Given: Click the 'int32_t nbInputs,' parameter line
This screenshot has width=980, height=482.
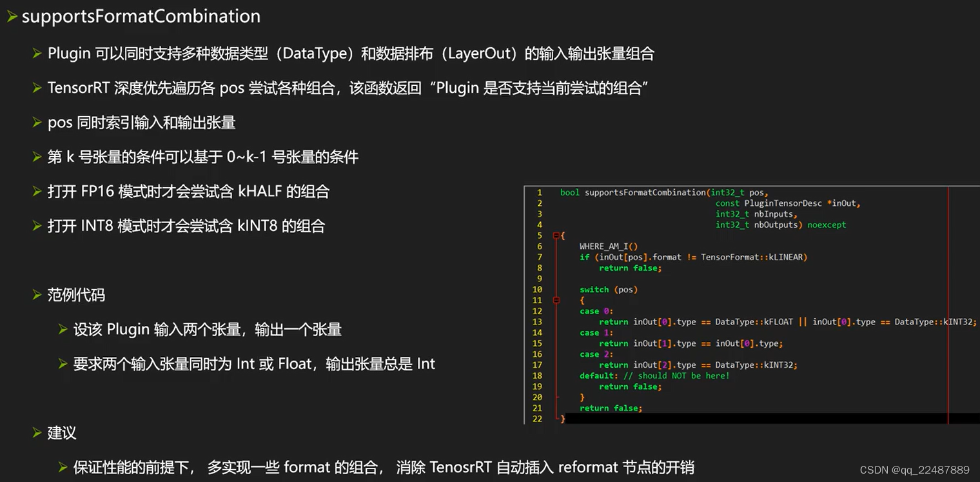Looking at the screenshot, I should (x=757, y=214).
